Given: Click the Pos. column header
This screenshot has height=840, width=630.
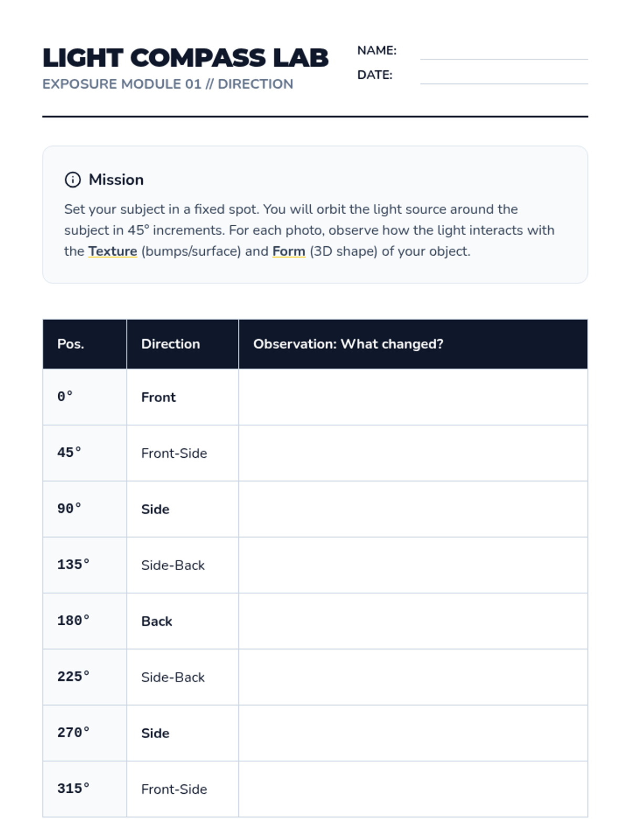Looking at the screenshot, I should (71, 344).
